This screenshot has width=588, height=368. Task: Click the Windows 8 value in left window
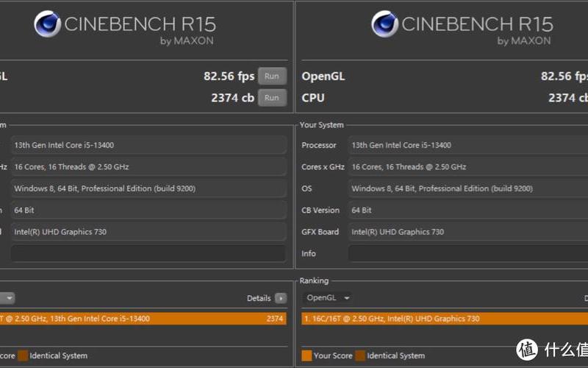tap(148, 188)
